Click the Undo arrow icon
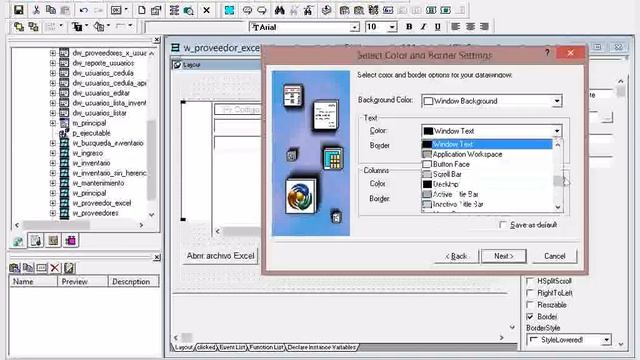The width and height of the screenshot is (640, 360). click(84, 10)
